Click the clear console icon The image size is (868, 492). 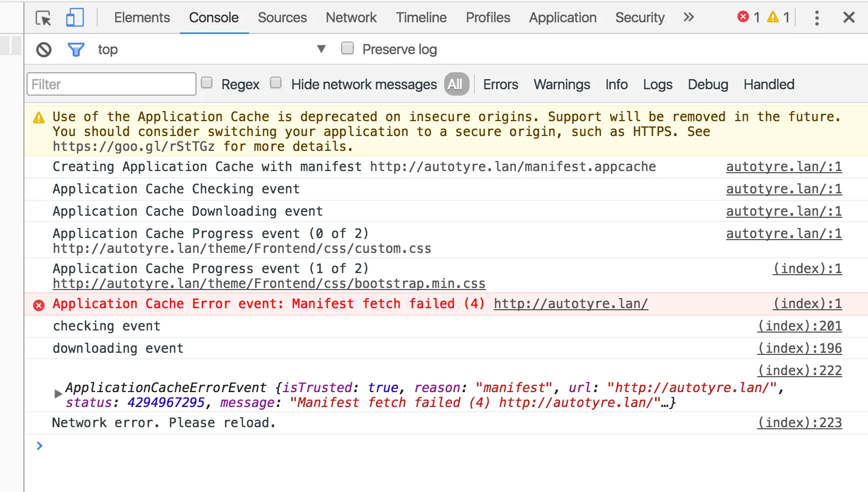[44, 50]
